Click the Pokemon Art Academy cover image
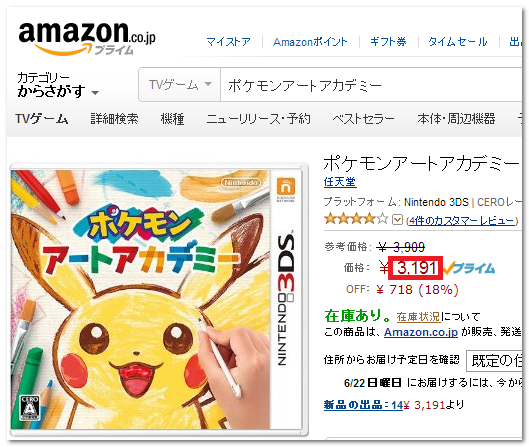The image size is (529, 447). tap(159, 300)
